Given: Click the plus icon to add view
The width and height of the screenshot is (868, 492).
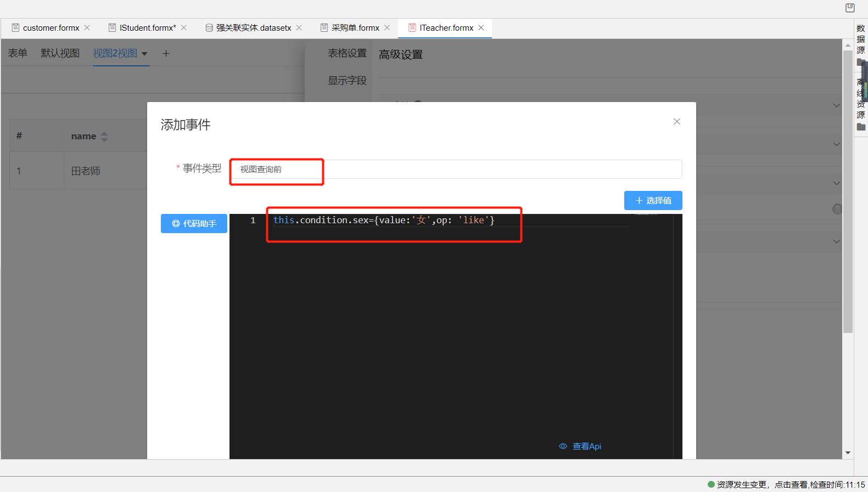Looking at the screenshot, I should (166, 53).
